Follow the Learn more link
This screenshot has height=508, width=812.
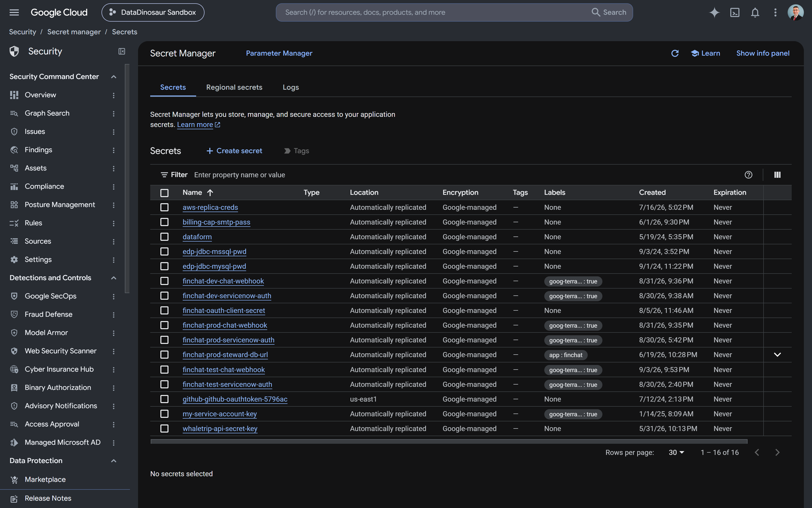(198, 125)
